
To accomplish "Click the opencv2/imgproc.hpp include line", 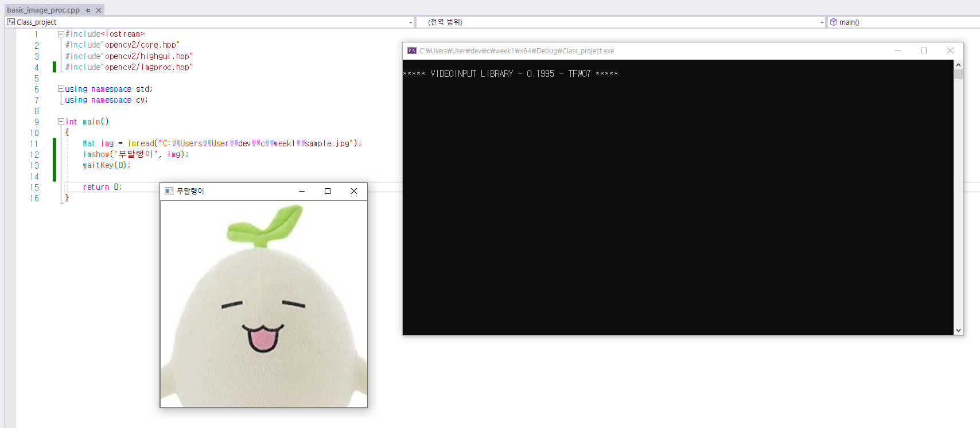I will click(x=129, y=67).
